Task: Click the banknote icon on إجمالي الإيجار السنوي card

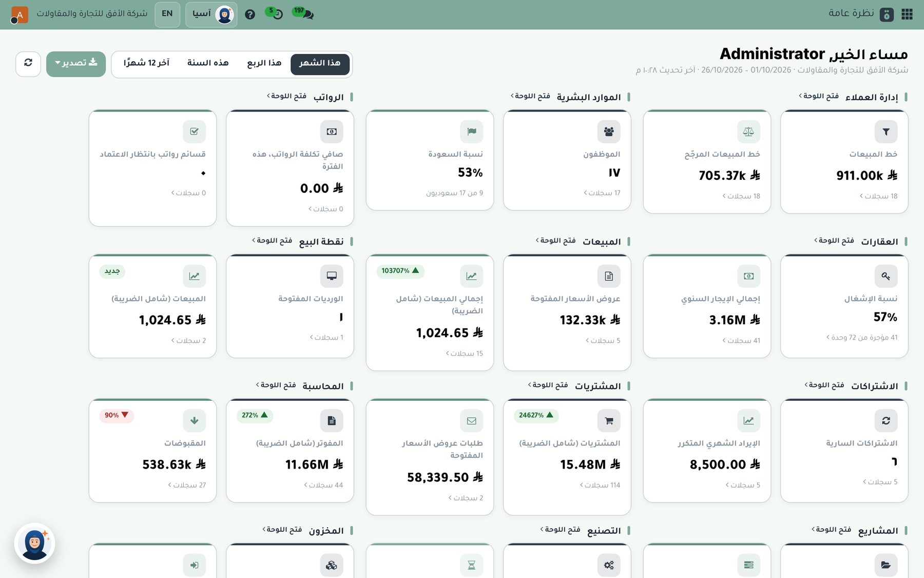Action: click(x=748, y=276)
